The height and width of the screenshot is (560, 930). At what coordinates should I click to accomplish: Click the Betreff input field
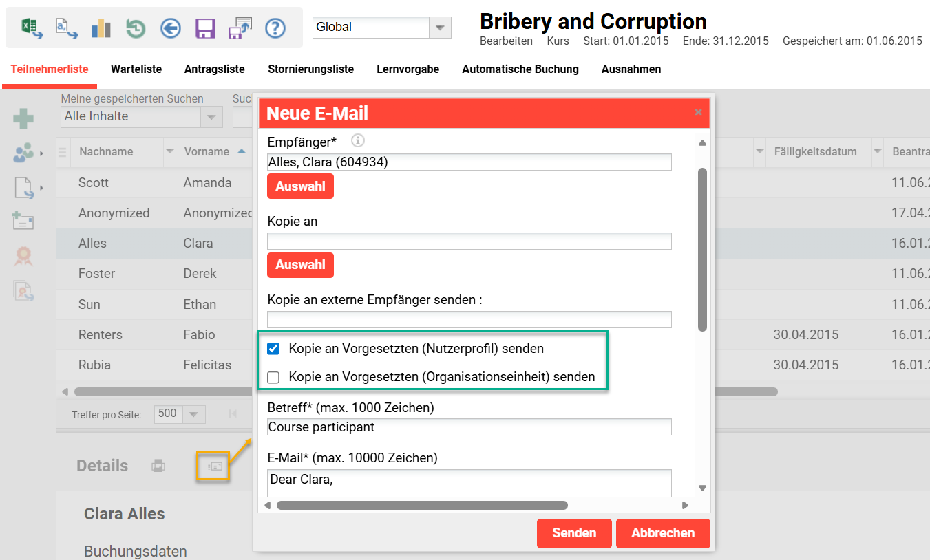coord(469,427)
